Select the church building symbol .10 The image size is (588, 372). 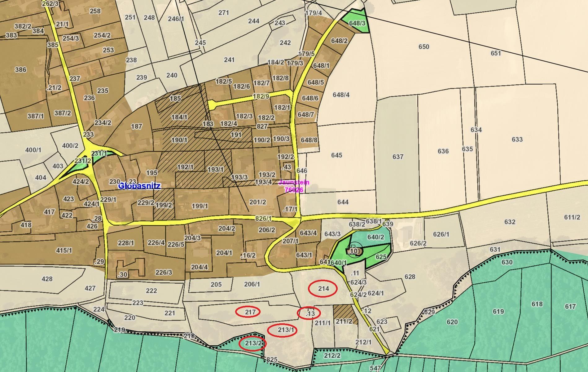(354, 251)
